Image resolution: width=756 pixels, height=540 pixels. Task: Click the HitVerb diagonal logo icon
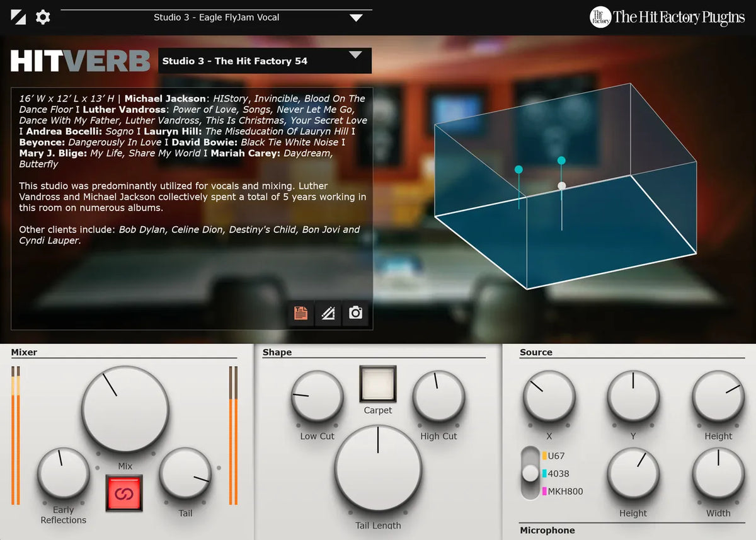pos(17,16)
